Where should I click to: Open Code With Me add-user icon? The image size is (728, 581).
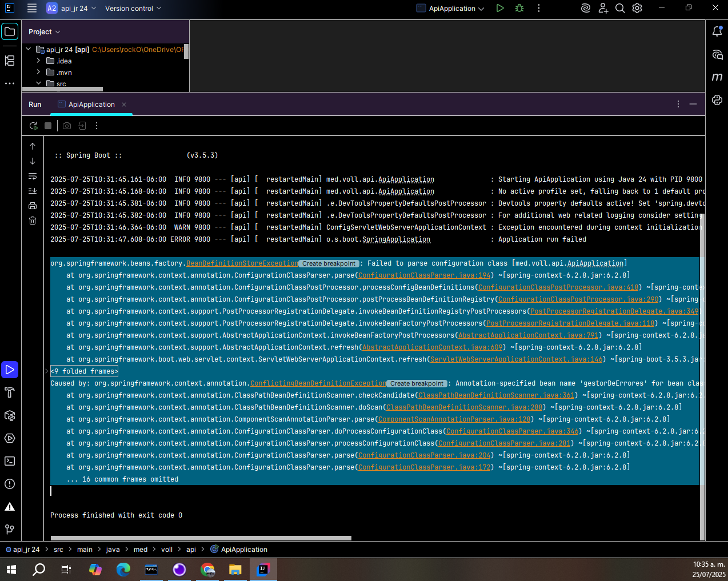point(603,8)
